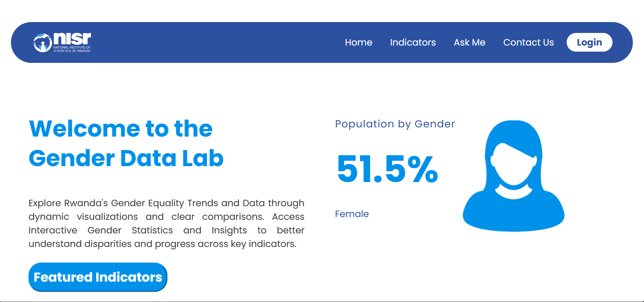Click the shoulders of the female silhouette graphic

tap(513, 214)
